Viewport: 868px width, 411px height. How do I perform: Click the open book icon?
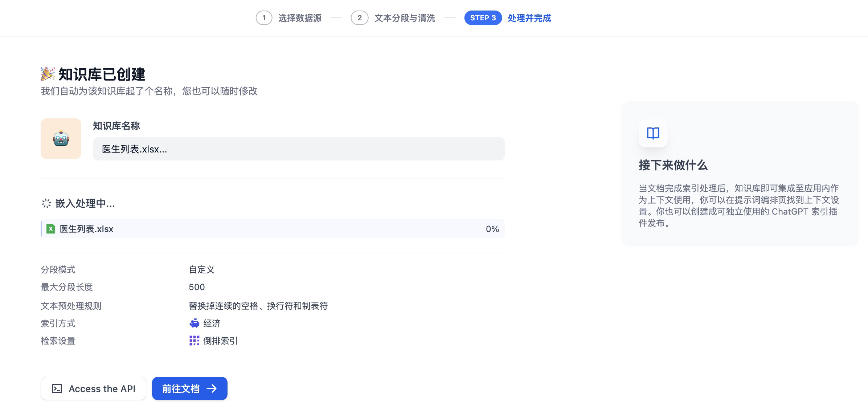653,133
